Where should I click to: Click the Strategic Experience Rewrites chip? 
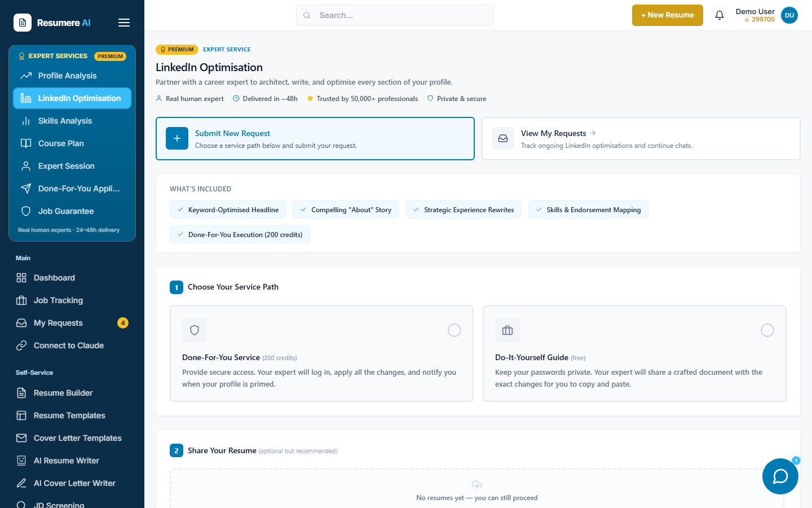coord(464,209)
